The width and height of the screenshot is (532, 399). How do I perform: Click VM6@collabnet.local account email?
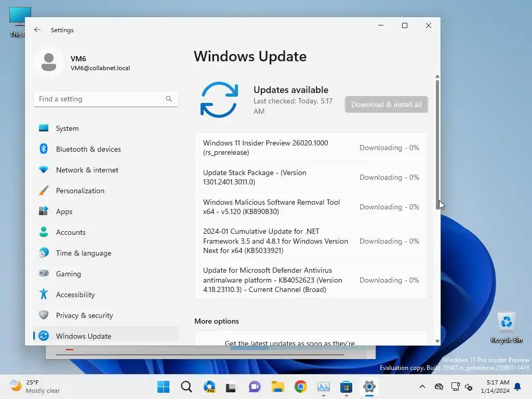pos(100,68)
